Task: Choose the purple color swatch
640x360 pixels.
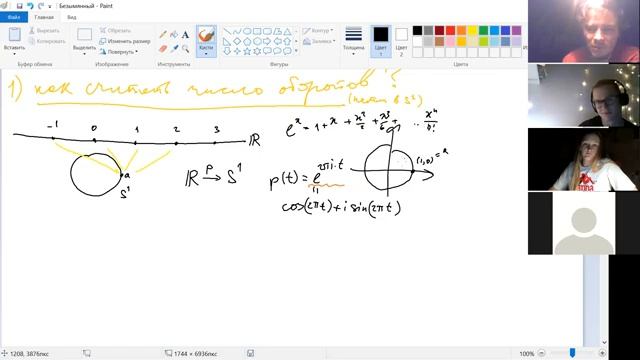Action: (x=516, y=31)
